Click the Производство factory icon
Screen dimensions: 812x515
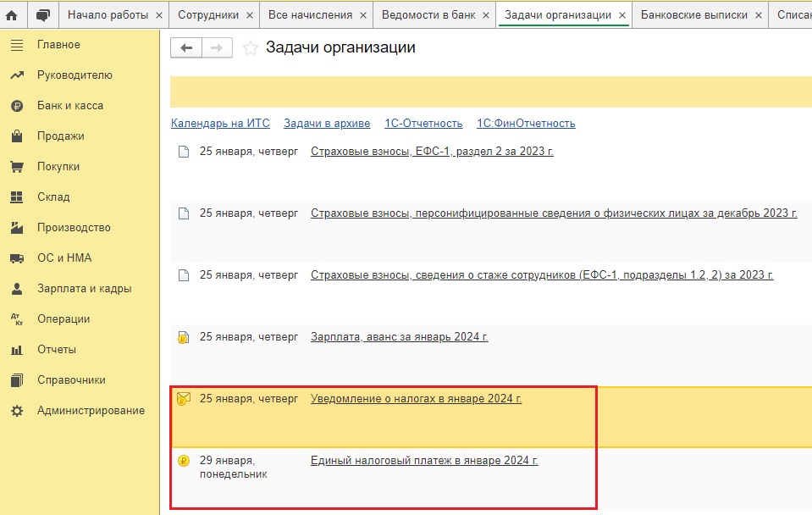[17, 228]
